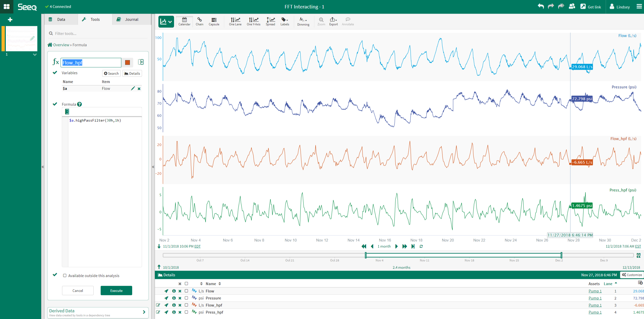Select the Capsule time tool
644x319 pixels.
coord(214,21)
